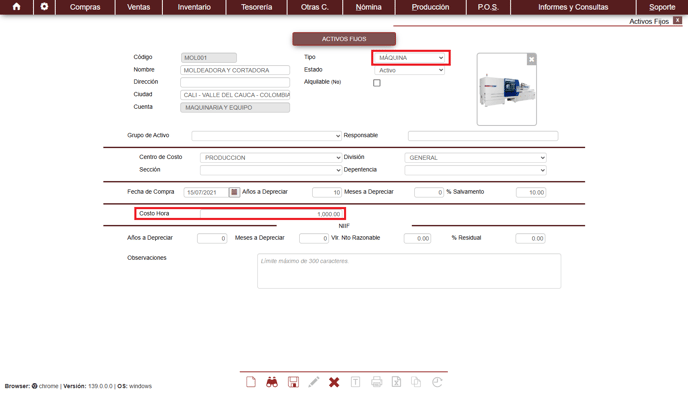Open the Centro de Costo dropdown
This screenshot has height=394, width=688.
click(271, 158)
